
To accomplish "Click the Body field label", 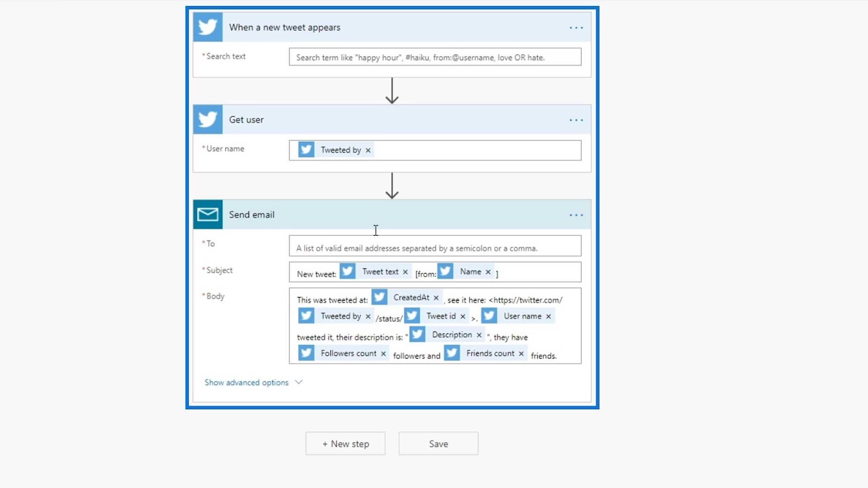I will coord(215,296).
